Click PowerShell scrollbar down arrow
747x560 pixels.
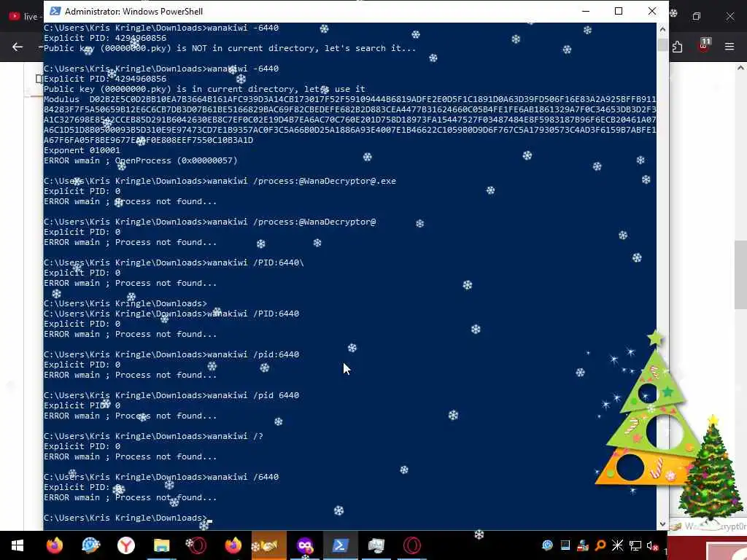662,524
